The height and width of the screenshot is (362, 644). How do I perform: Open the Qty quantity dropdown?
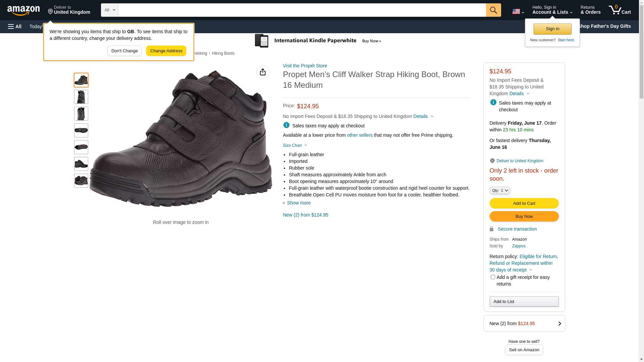[499, 190]
